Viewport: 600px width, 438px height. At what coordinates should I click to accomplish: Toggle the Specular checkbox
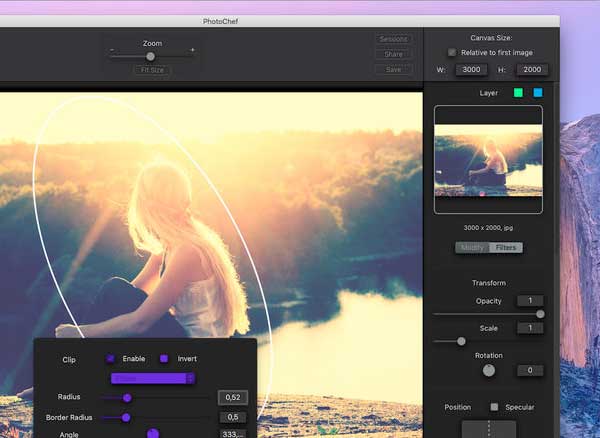pos(494,407)
